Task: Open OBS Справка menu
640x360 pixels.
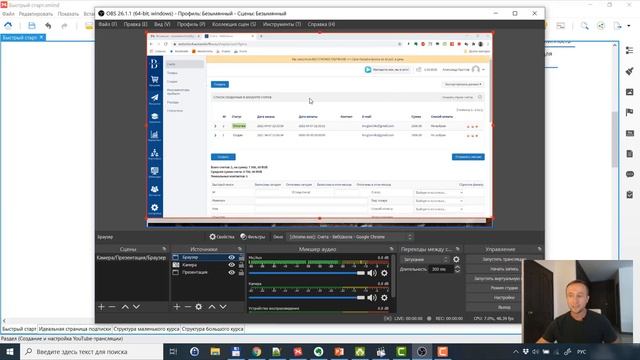Action: [x=321, y=24]
